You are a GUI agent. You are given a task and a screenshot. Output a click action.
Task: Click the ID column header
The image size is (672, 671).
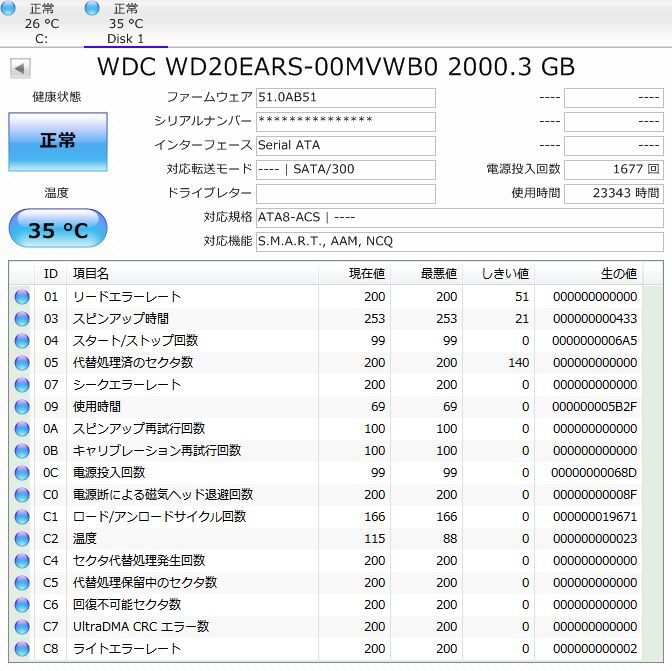[51, 273]
